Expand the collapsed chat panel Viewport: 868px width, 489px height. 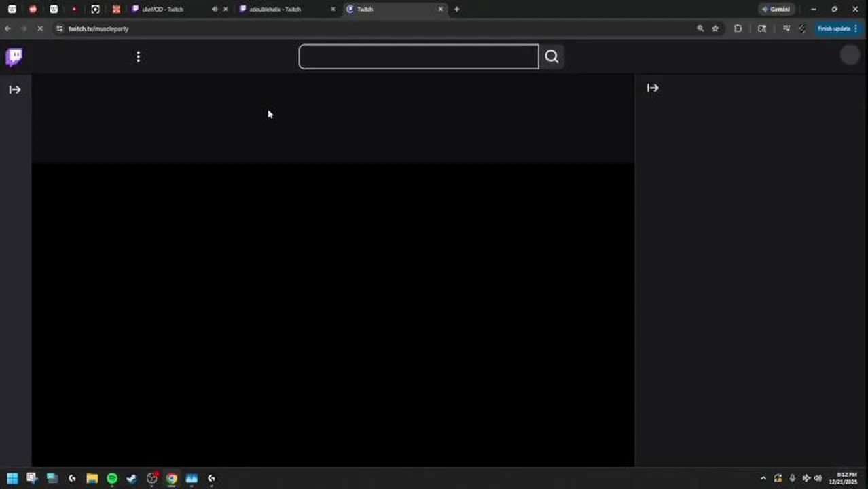[x=653, y=88]
